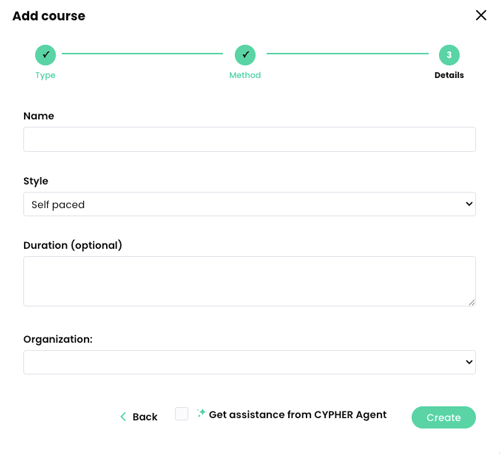
Task: Select the Details step label
Action: 449,75
